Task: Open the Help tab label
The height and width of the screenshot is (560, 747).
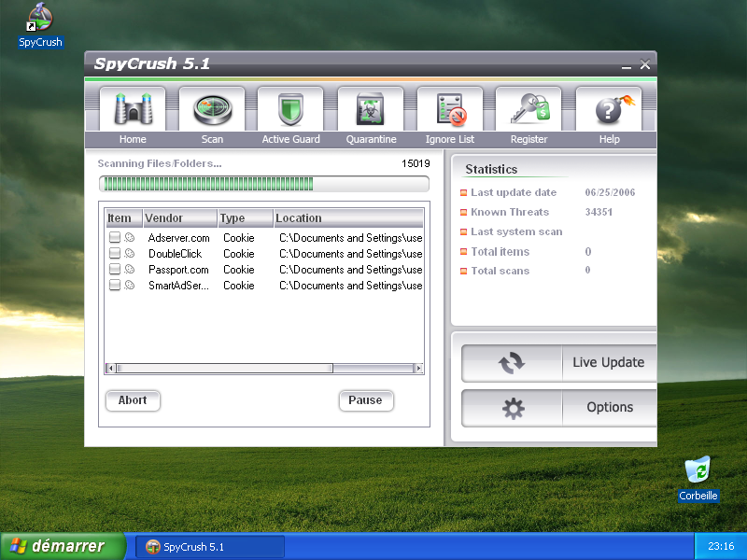Action: click(610, 139)
